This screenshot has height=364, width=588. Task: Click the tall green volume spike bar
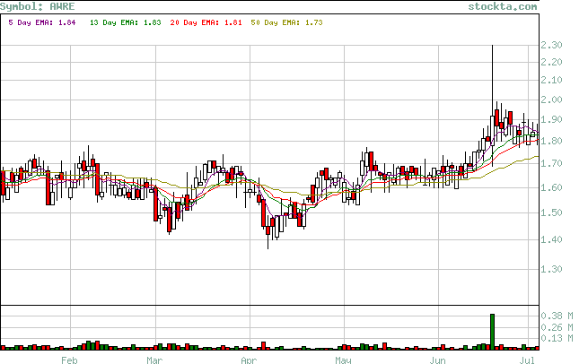492,332
